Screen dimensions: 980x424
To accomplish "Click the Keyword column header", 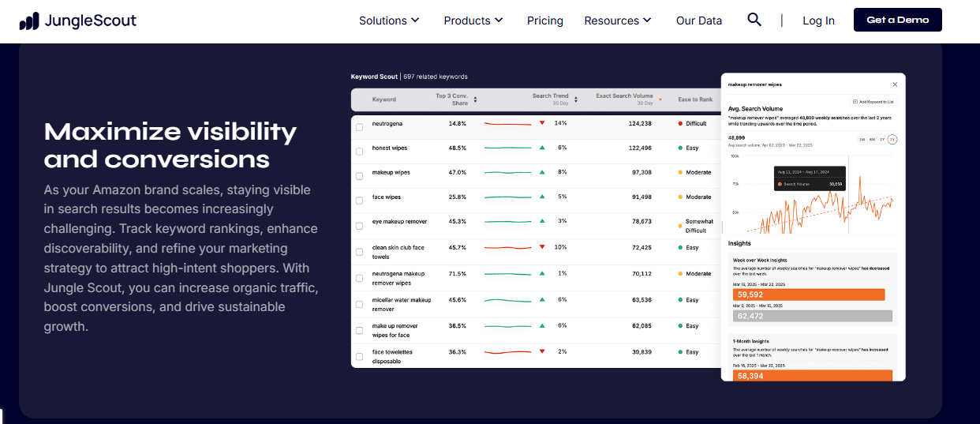I will tap(384, 99).
